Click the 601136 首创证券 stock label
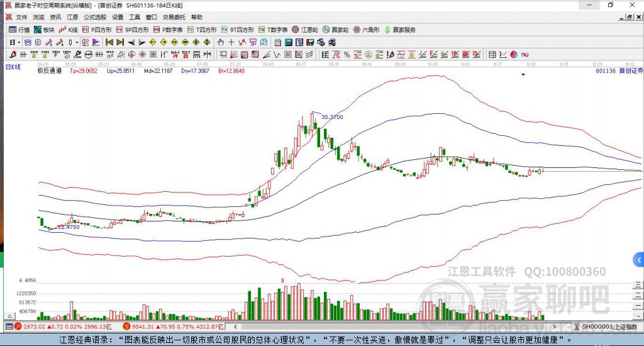 [x=619, y=70]
